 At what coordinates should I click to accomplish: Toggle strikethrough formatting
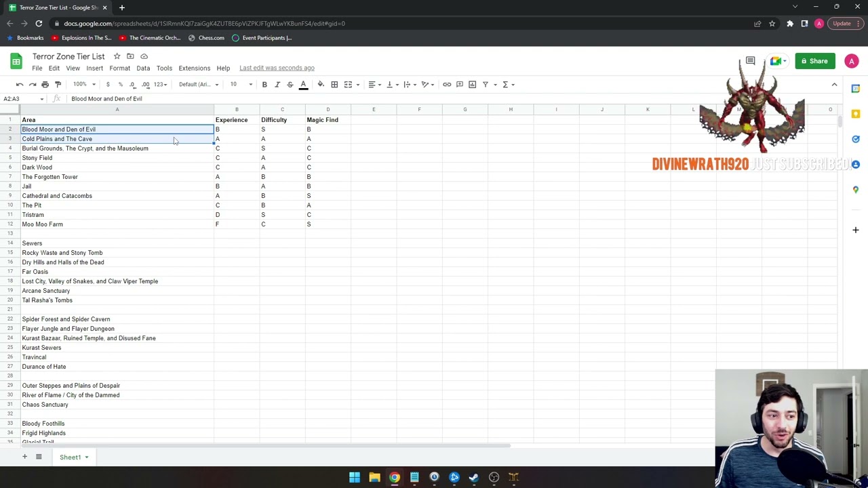coord(290,84)
